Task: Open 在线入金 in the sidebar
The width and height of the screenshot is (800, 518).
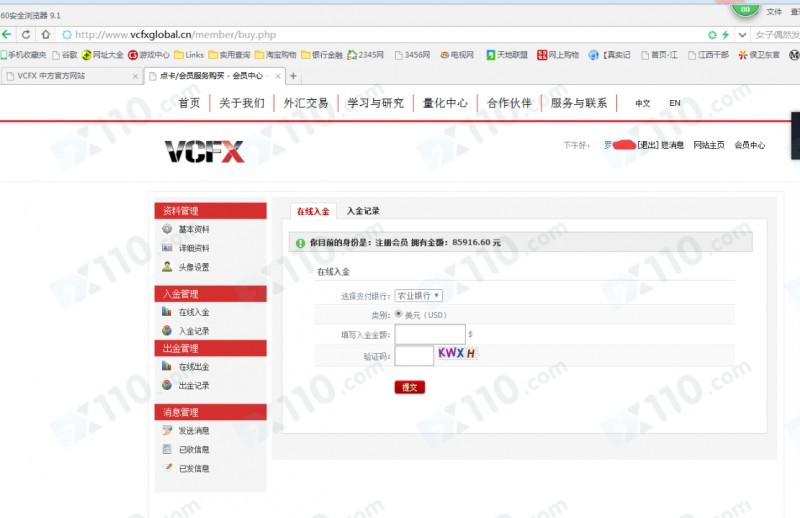Action: point(193,312)
